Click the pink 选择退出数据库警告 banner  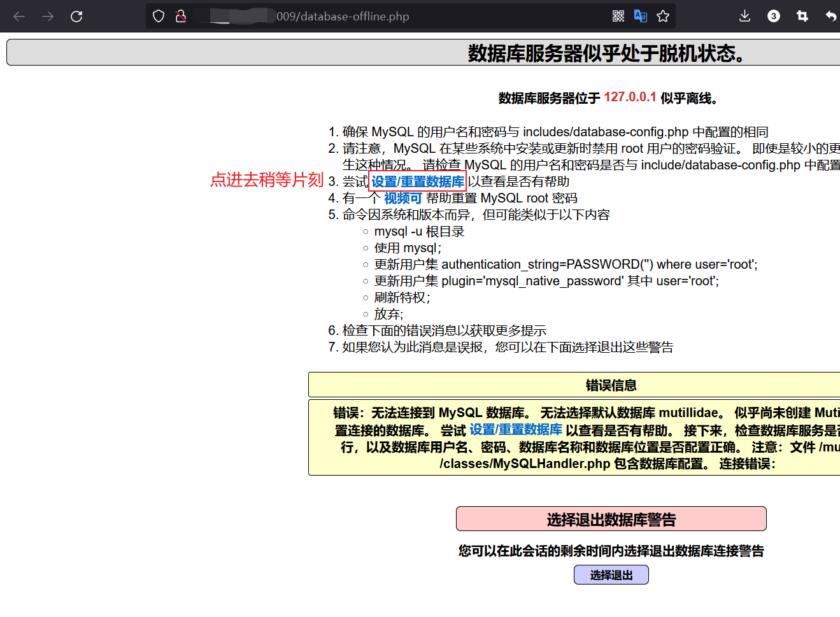click(611, 518)
